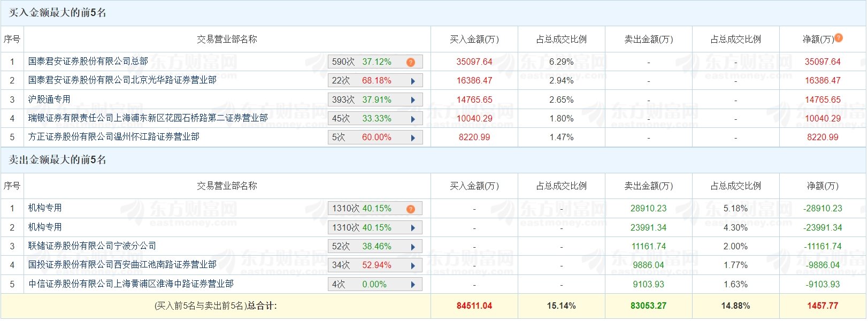The image size is (868, 321).
Task: Open 中信证券上海黄浦区淮海中路证券营业部 link
Action: coord(130,284)
